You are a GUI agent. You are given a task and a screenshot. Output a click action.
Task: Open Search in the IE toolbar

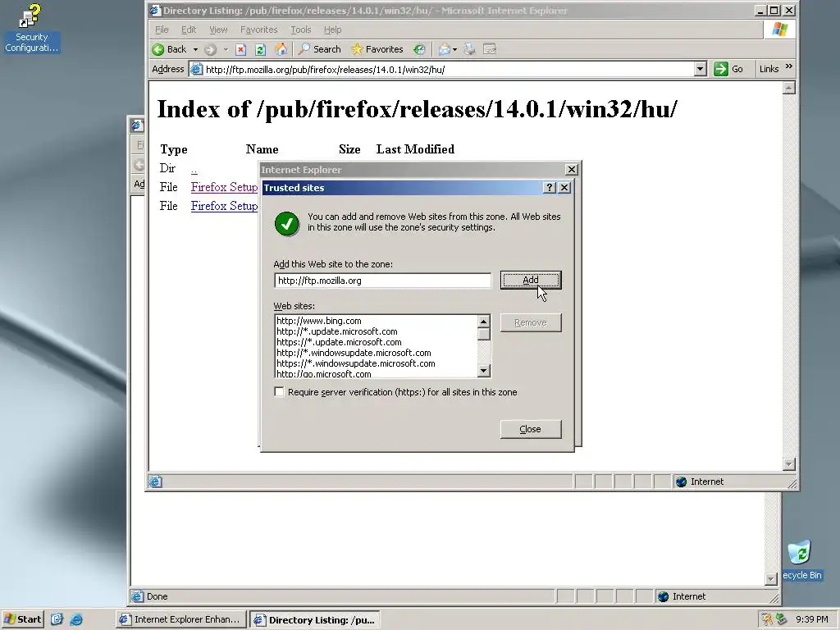tap(319, 49)
